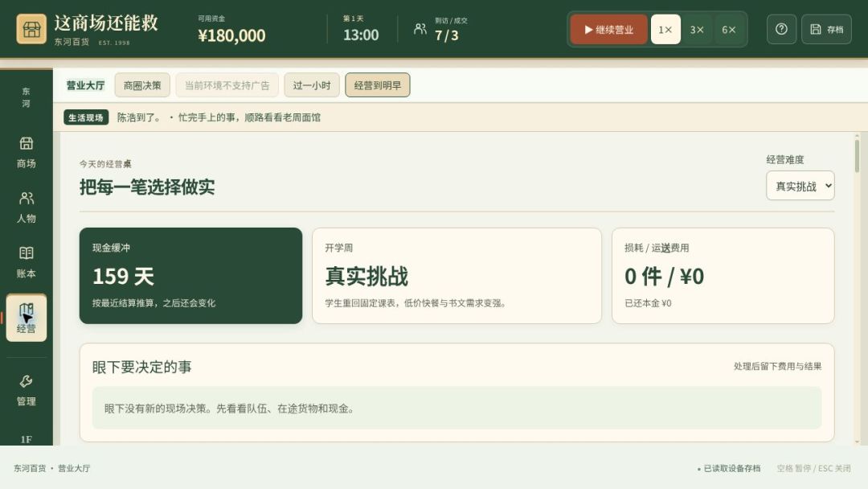Open the 商场 sidebar section
868x489 pixels.
point(26,152)
